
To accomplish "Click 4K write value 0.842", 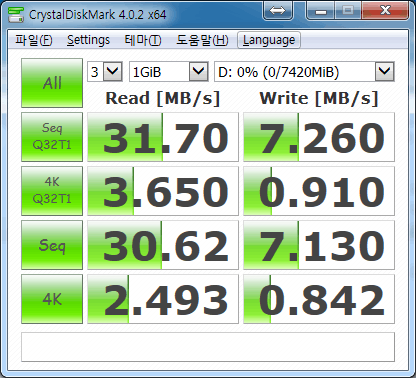I will (x=319, y=299).
